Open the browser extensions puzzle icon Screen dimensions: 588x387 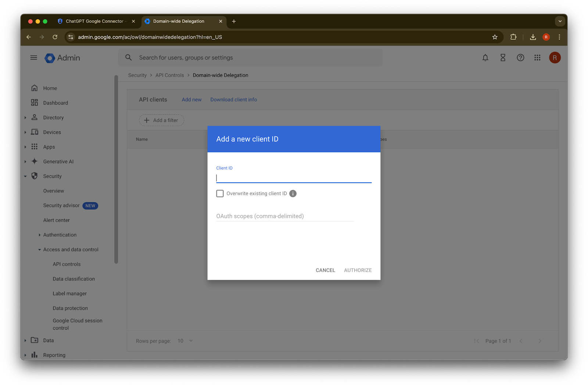pos(513,37)
